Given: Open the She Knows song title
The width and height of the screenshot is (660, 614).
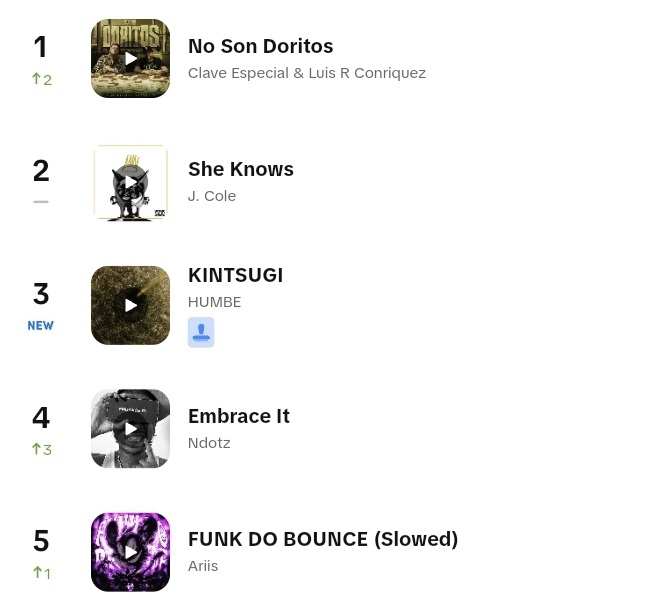Looking at the screenshot, I should pos(241,169).
